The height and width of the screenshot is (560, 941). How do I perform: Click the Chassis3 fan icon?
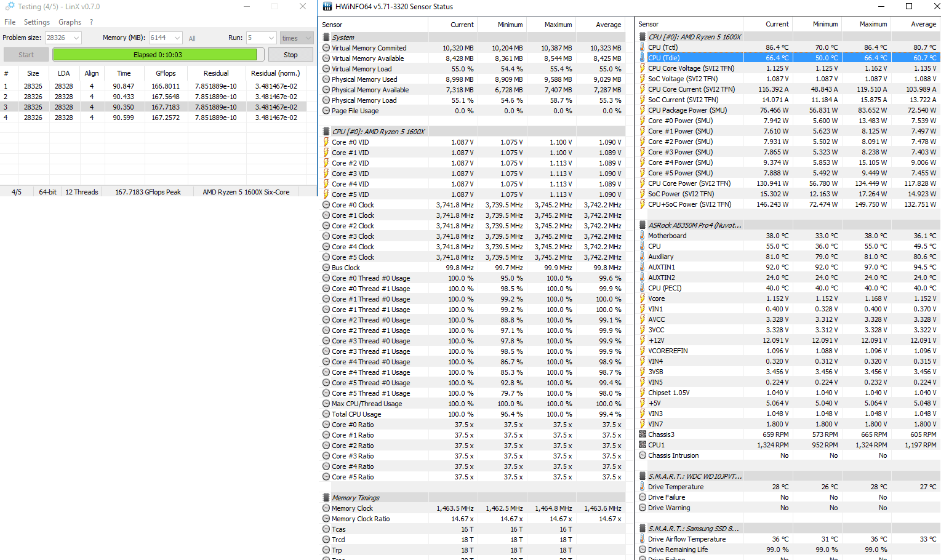coord(643,434)
